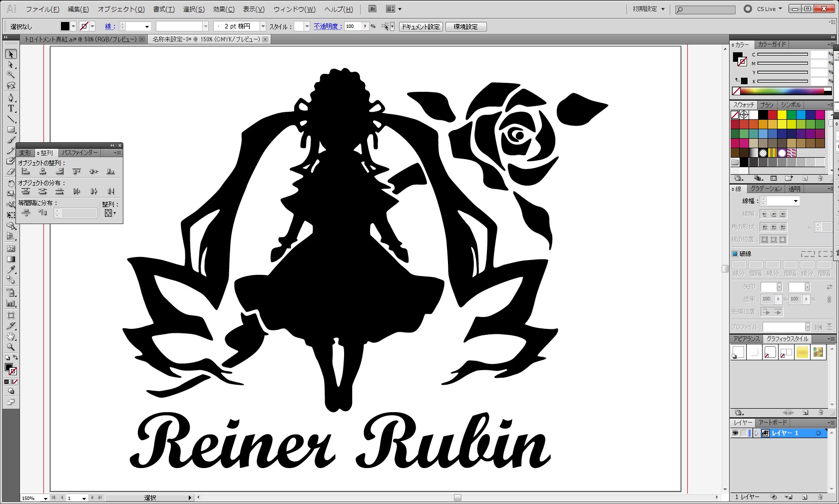This screenshot has height=504, width=839.
Task: Select the yellow graphic style thumbnail
Action: pyautogui.click(x=802, y=352)
